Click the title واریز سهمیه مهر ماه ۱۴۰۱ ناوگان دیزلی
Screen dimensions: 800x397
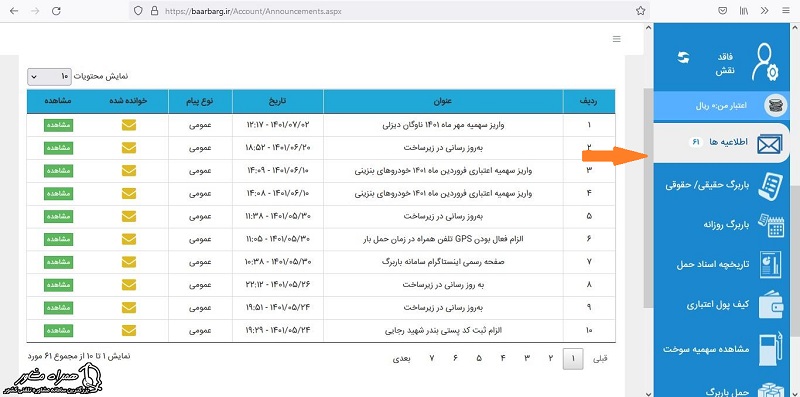(x=443, y=125)
